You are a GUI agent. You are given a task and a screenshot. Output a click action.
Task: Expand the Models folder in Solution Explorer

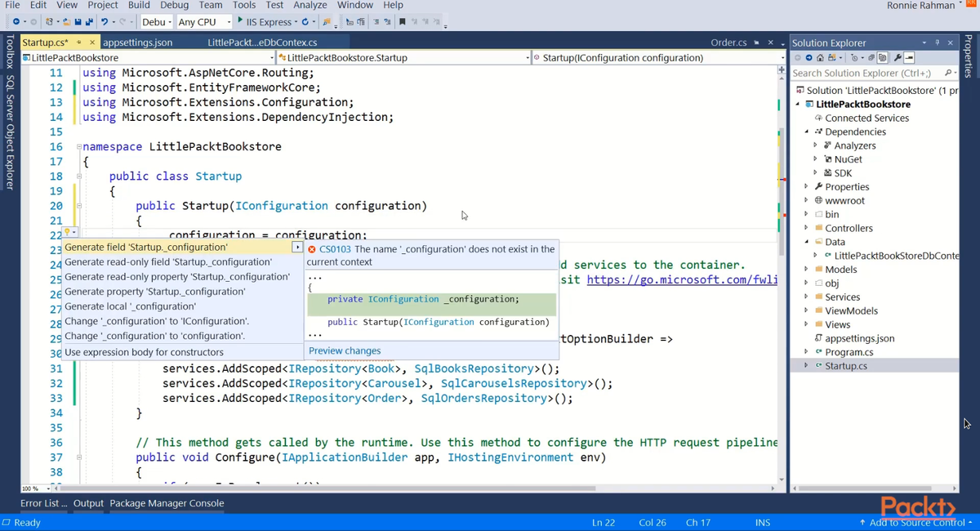[806, 270]
